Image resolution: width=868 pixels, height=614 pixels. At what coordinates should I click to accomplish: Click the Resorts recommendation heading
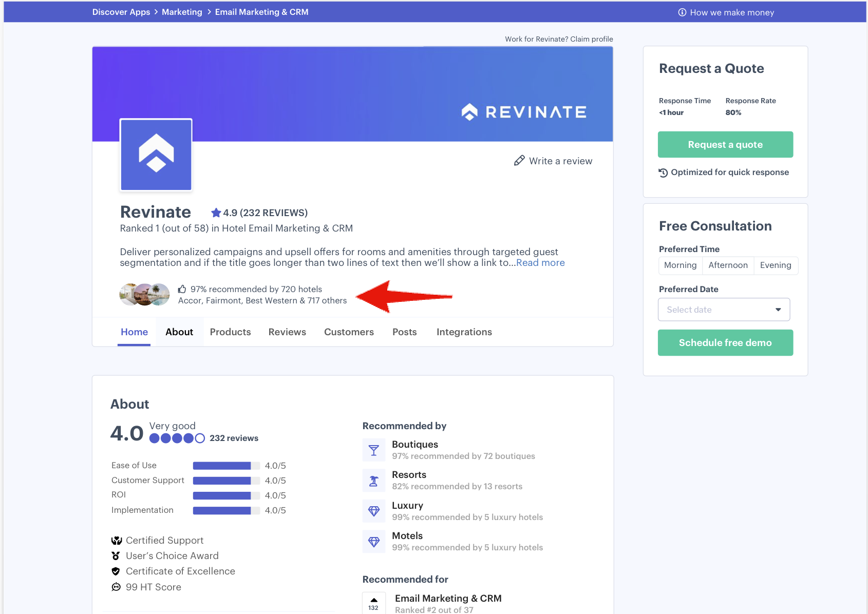pos(409,475)
